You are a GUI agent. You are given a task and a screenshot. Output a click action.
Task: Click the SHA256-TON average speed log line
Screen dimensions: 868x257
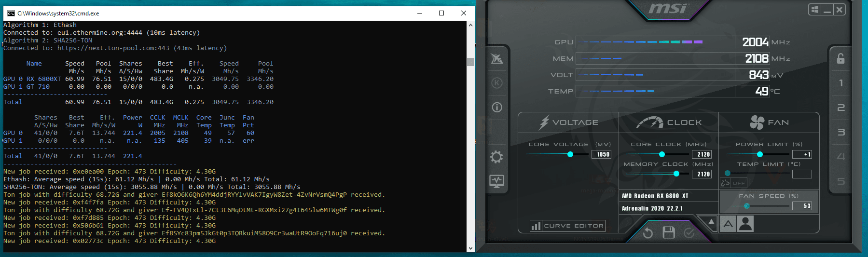tap(152, 187)
